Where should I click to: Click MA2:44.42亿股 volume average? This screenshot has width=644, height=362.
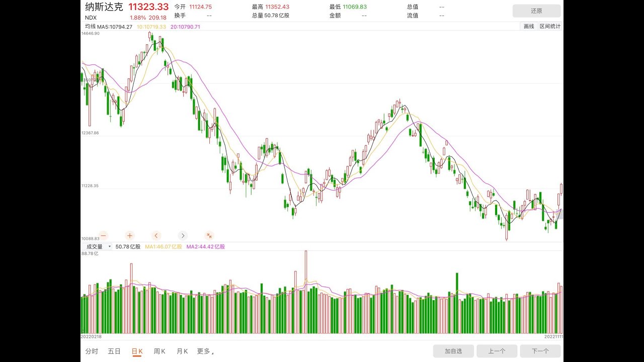pyautogui.click(x=206, y=247)
